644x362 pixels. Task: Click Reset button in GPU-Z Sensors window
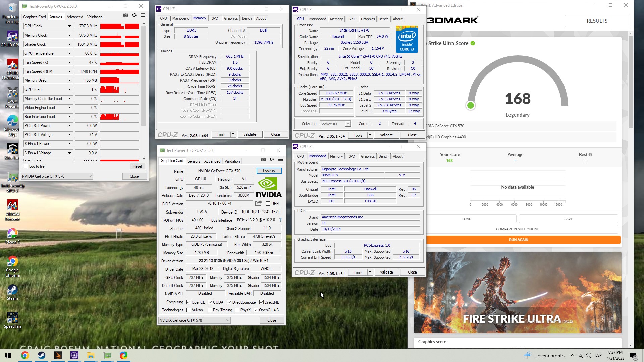(137, 166)
